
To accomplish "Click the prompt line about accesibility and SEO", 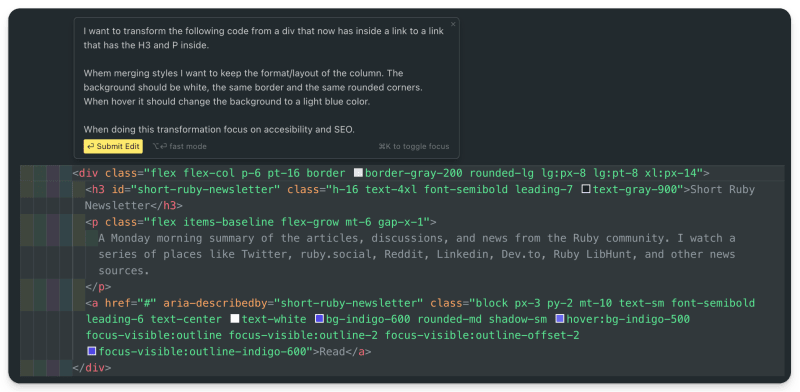I will (219, 129).
